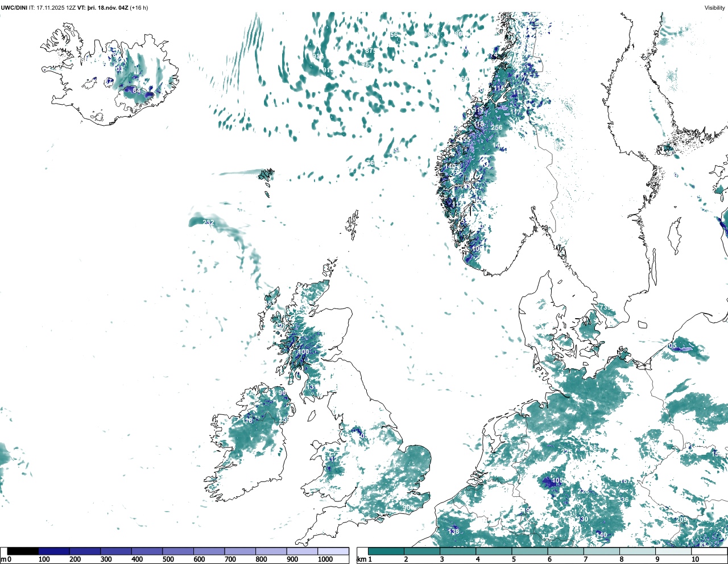Image resolution: width=728 pixels, height=564 pixels.
Task: Click the 'Visibility' title label
Action: 714,7
